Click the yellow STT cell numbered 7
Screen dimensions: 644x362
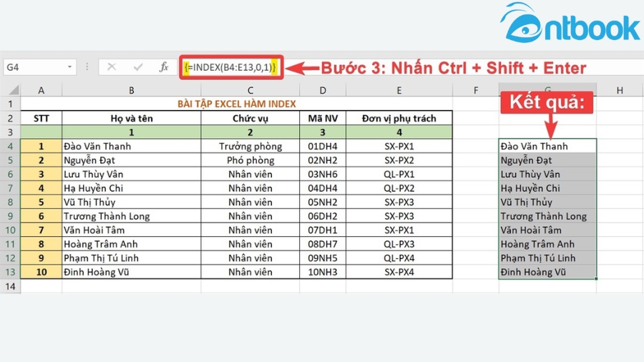42,230
